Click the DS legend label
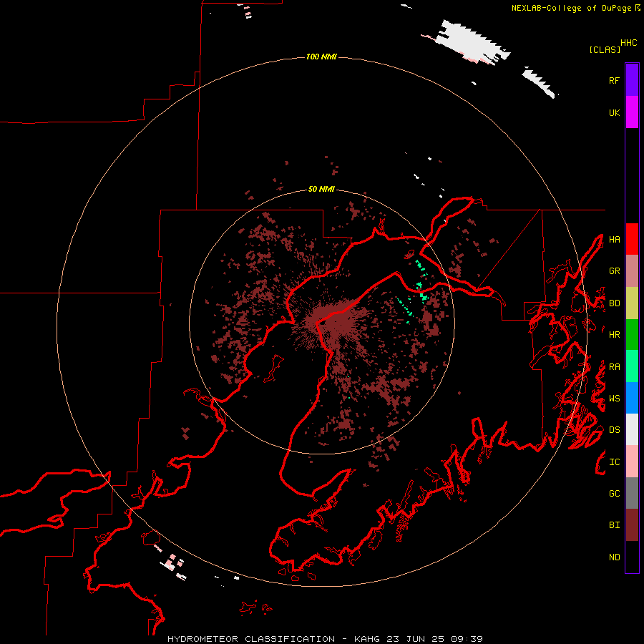Image resolution: width=644 pixels, height=644 pixels. 614,430
